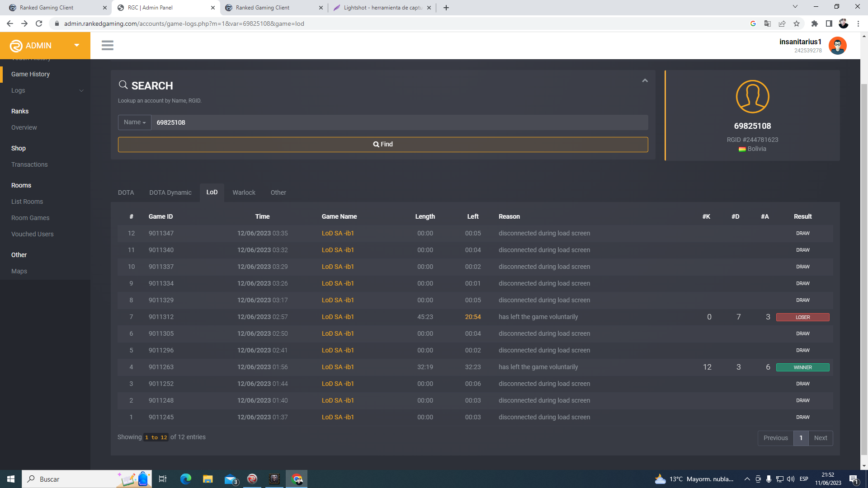Open the tab search dropdown arrow
The height and width of the screenshot is (488, 868).
(x=795, y=6)
